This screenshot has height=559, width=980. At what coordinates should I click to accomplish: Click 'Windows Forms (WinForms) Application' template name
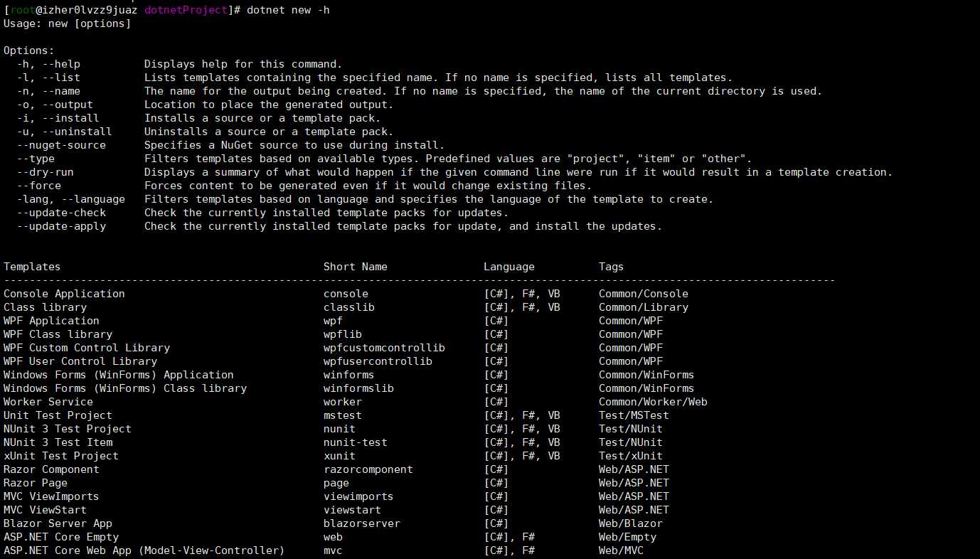119,375
